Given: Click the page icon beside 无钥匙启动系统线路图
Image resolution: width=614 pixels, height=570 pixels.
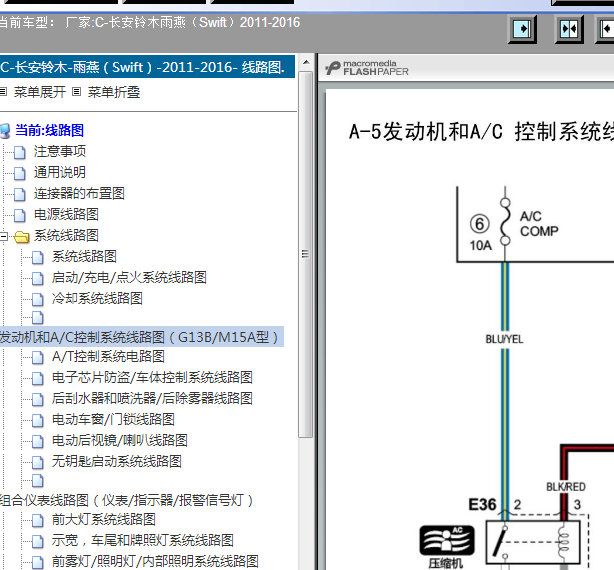Looking at the screenshot, I should tap(38, 462).
